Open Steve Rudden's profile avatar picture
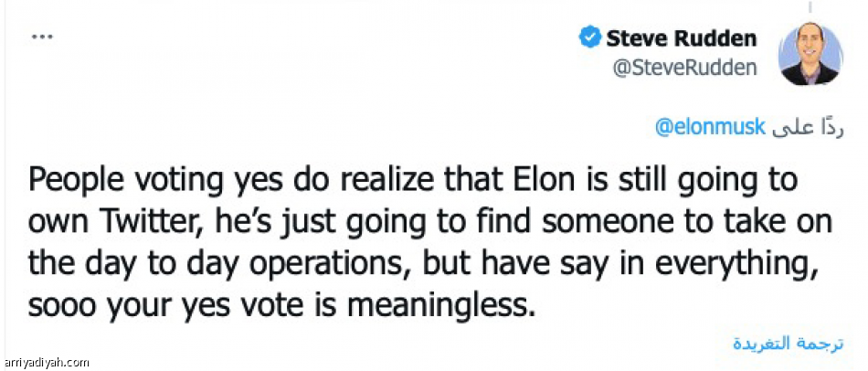Image resolution: width=868 pixels, height=371 pixels. coord(810,55)
